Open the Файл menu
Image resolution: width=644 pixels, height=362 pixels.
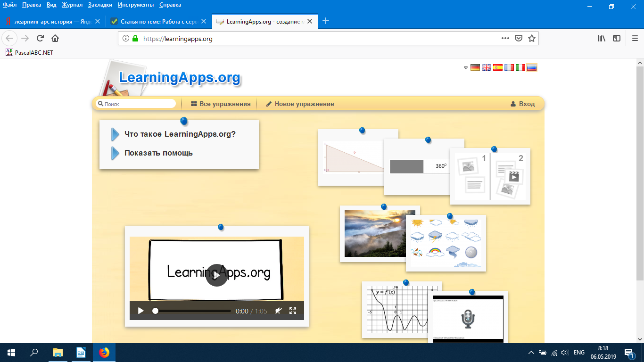tap(9, 5)
